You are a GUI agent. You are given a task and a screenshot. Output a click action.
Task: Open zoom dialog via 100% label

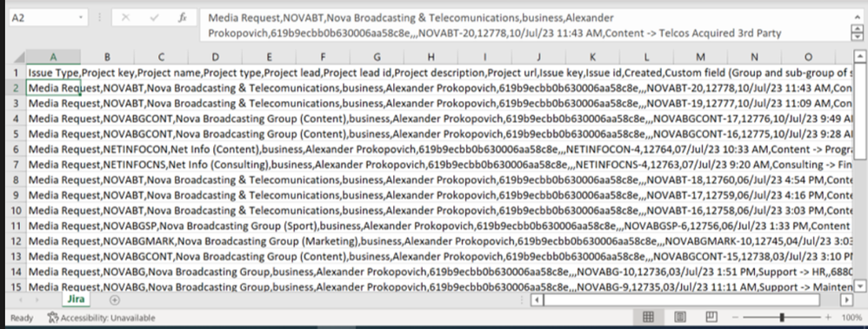click(x=851, y=318)
